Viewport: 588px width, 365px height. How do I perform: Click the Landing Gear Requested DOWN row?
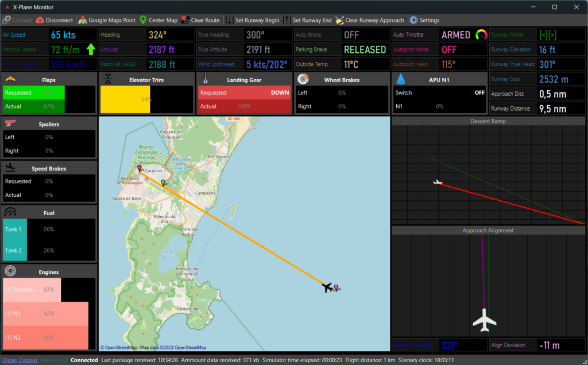(245, 92)
